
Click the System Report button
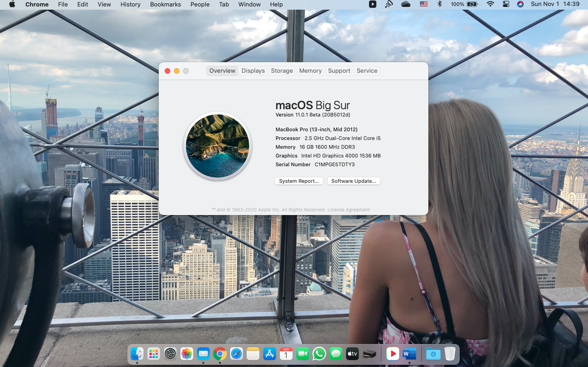click(299, 181)
